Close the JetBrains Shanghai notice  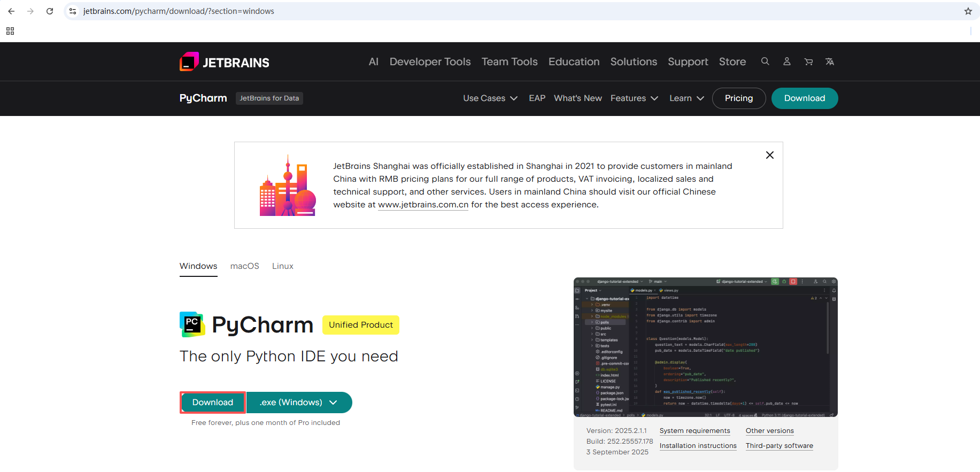(770, 155)
